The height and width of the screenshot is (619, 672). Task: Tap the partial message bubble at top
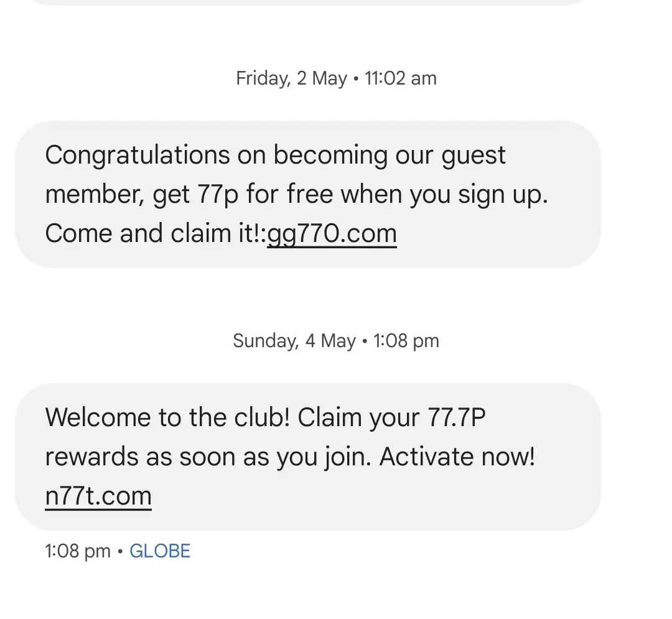[308, 2]
